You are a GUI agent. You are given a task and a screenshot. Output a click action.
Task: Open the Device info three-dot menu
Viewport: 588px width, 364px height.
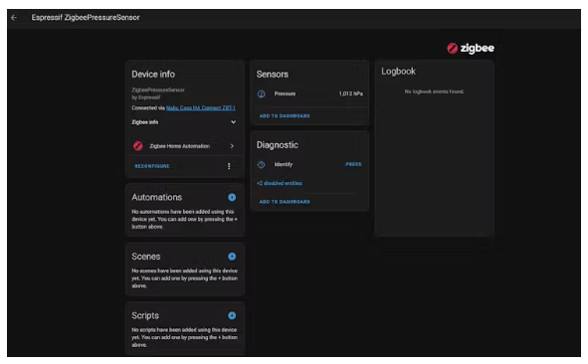[229, 166]
